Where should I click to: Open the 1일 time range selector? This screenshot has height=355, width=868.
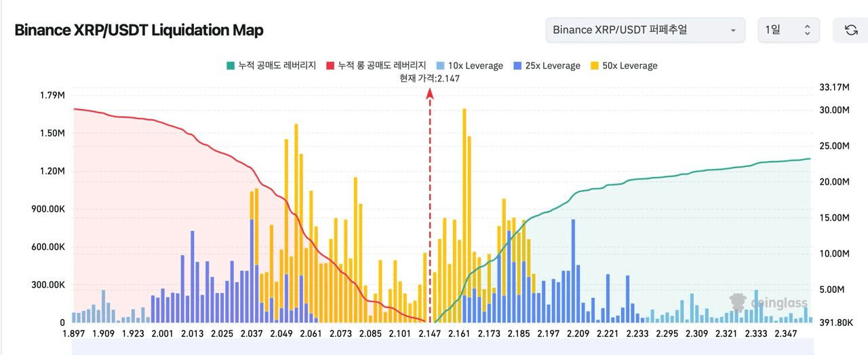(x=788, y=30)
